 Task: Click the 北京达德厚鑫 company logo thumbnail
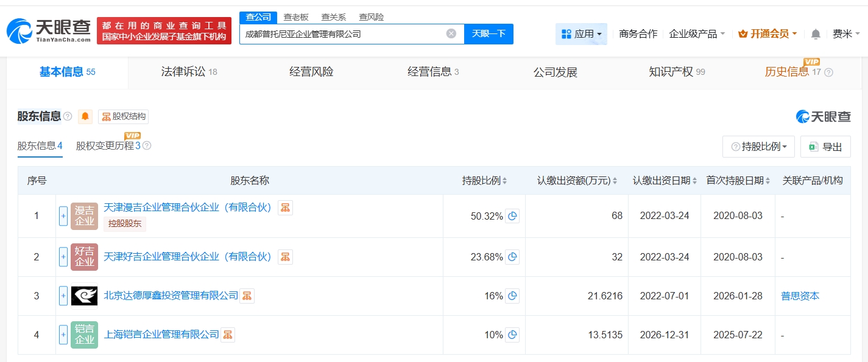click(84, 296)
